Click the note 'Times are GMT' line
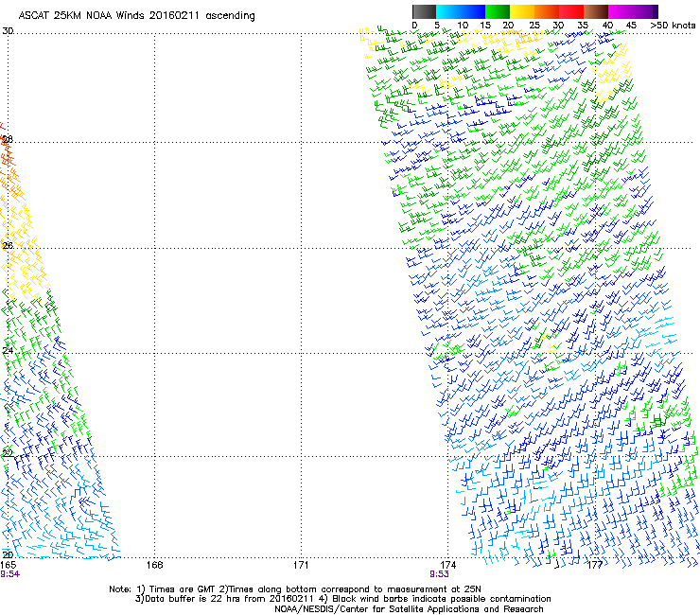The image size is (700, 615). click(x=295, y=589)
